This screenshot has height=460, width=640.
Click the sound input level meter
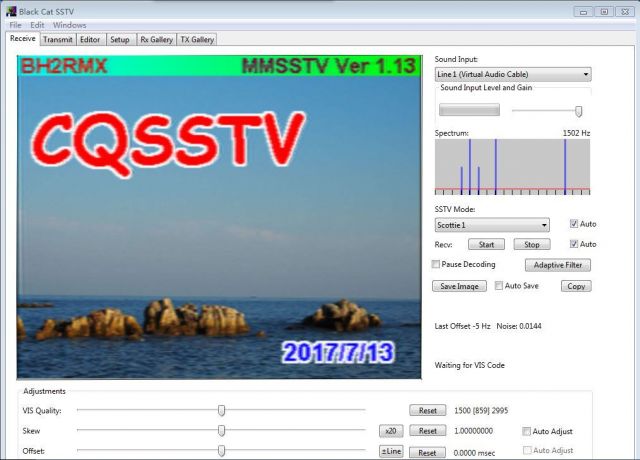click(x=469, y=110)
